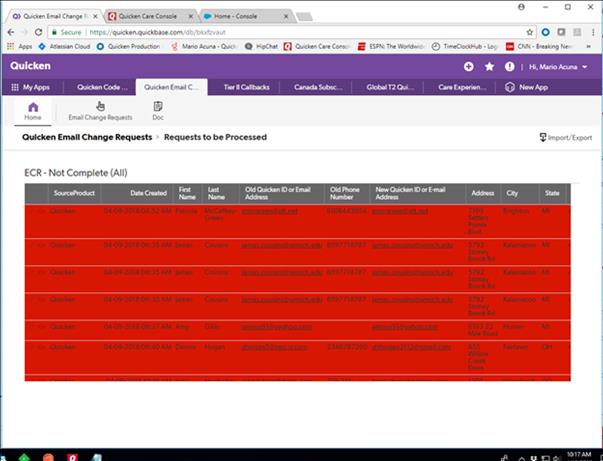Click the Windows Start button on taskbar
The height and width of the screenshot is (461, 603).
pyautogui.click(x=10, y=451)
